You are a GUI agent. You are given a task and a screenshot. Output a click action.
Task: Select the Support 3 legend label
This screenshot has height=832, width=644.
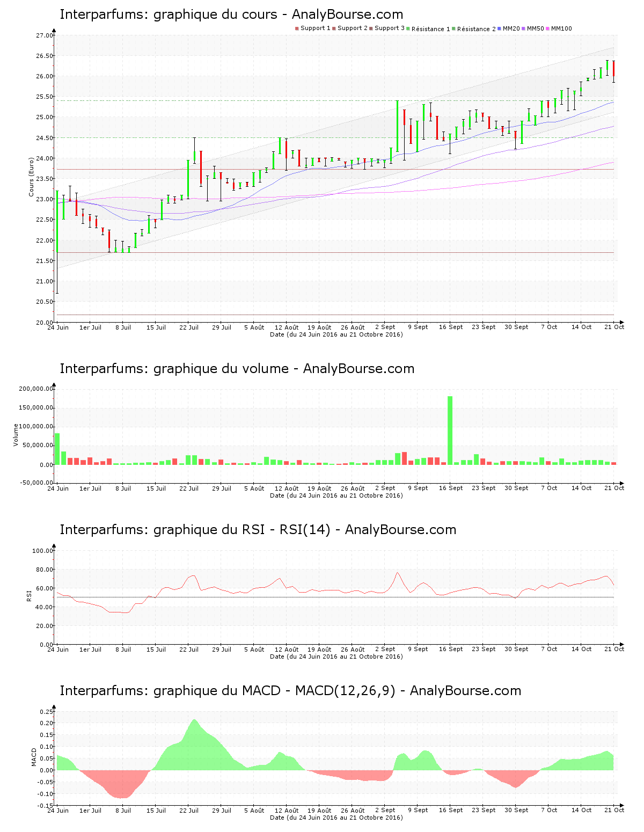click(390, 28)
